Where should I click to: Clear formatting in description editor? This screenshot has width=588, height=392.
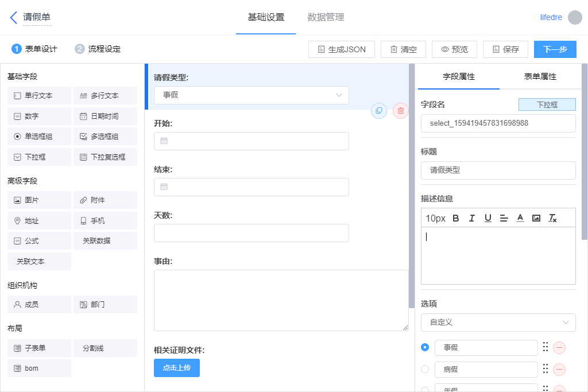pos(552,218)
